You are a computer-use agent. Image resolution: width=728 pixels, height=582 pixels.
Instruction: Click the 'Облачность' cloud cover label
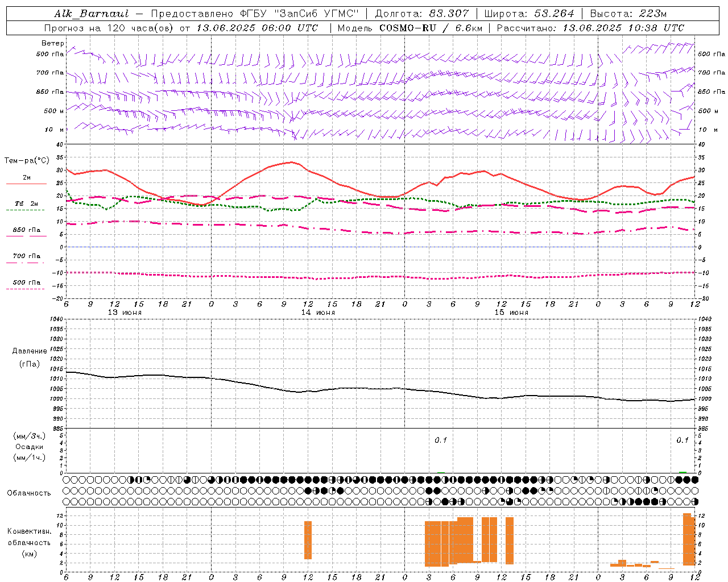(x=29, y=493)
